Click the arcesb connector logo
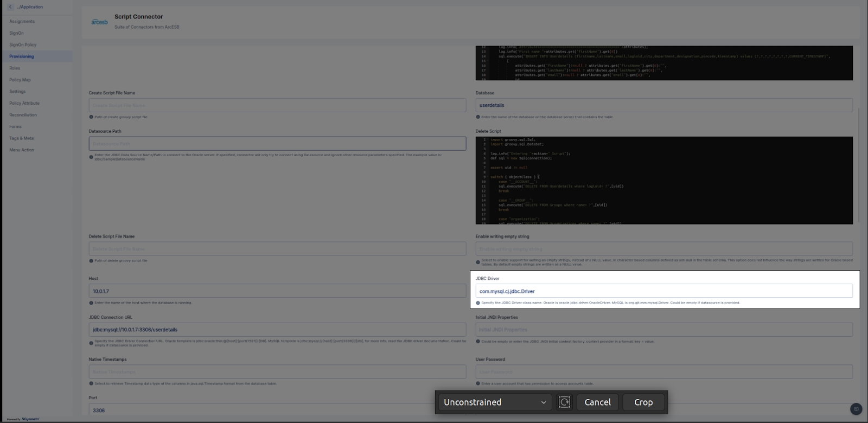 click(x=99, y=22)
